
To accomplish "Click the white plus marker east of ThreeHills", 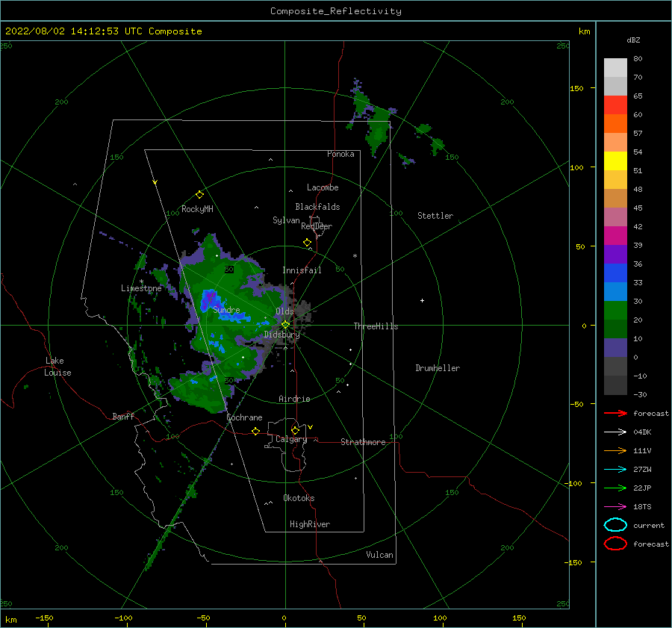I will (422, 300).
